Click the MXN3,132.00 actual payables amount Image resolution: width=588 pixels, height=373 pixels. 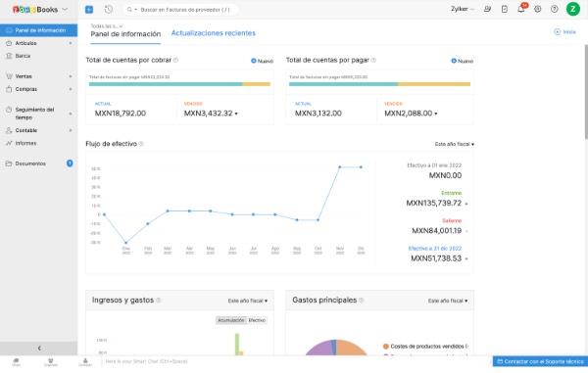tap(318, 114)
